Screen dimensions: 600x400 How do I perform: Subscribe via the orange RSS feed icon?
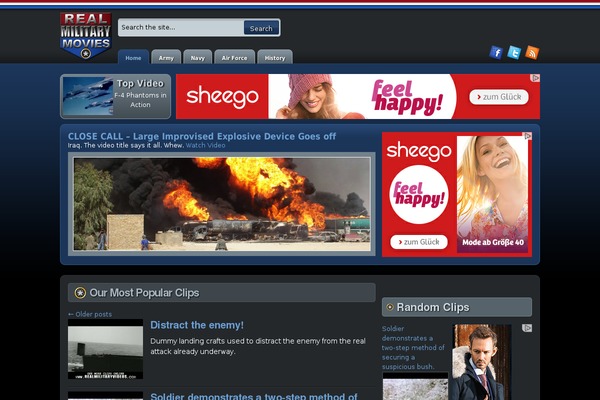pos(532,52)
